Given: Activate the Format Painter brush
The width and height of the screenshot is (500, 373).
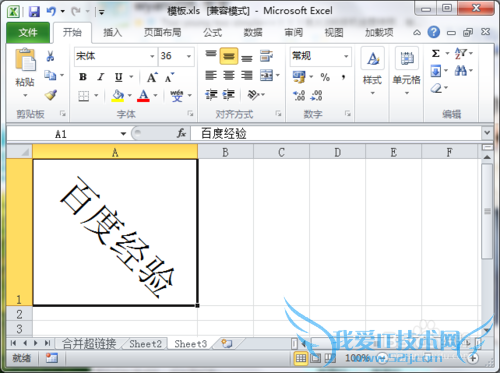Looking at the screenshot, I should pos(51,95).
